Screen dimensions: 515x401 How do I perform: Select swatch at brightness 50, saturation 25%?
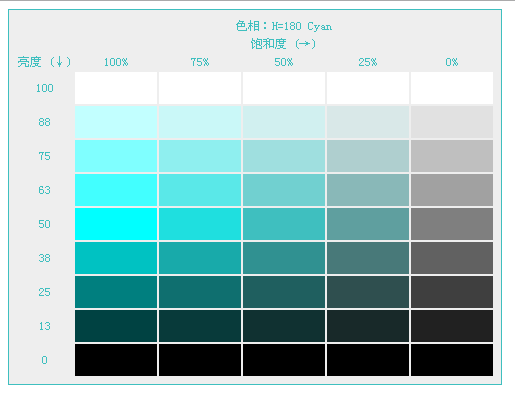(368, 224)
